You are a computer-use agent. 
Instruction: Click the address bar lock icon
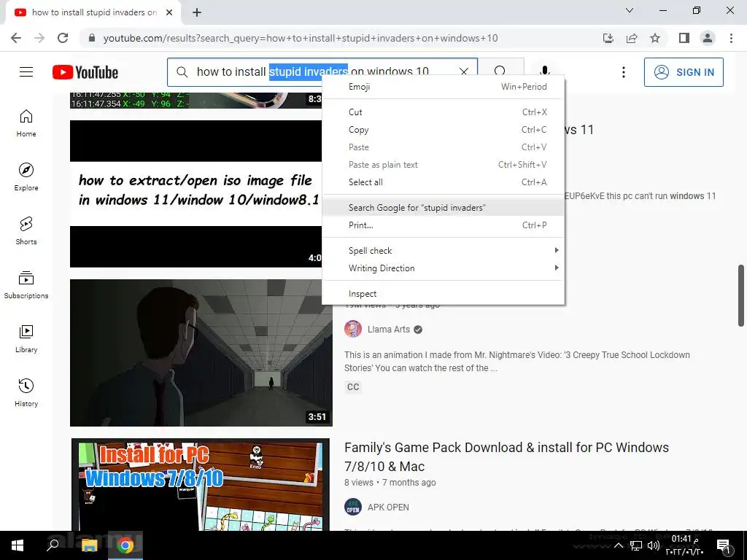pyautogui.click(x=92, y=38)
